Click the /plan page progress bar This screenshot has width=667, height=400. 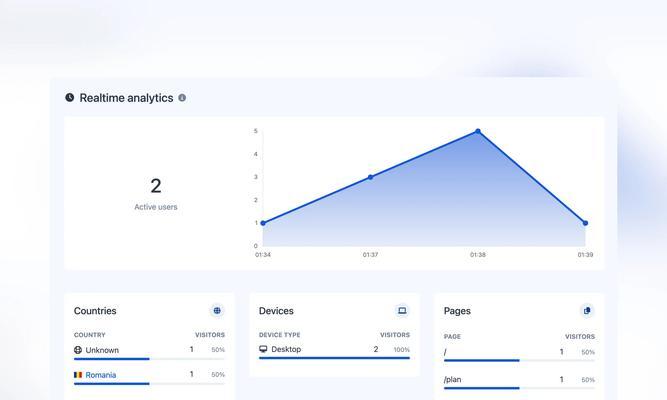[x=519, y=388]
